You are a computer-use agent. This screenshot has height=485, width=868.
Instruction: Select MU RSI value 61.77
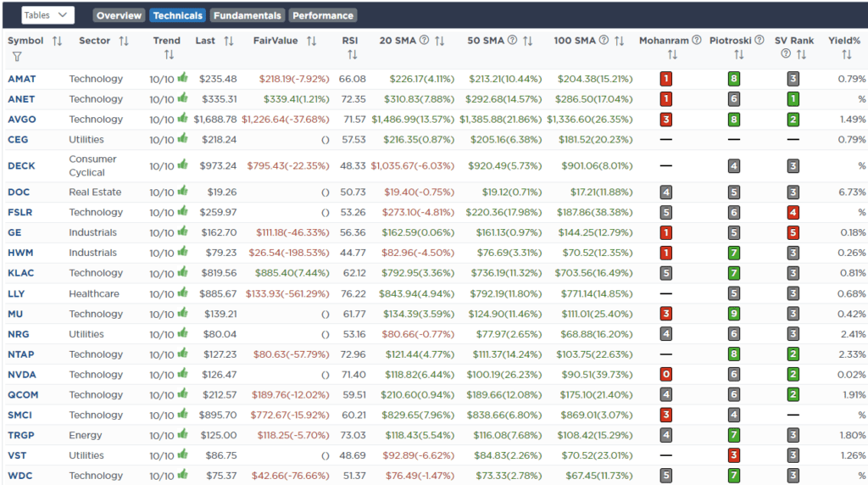point(354,314)
